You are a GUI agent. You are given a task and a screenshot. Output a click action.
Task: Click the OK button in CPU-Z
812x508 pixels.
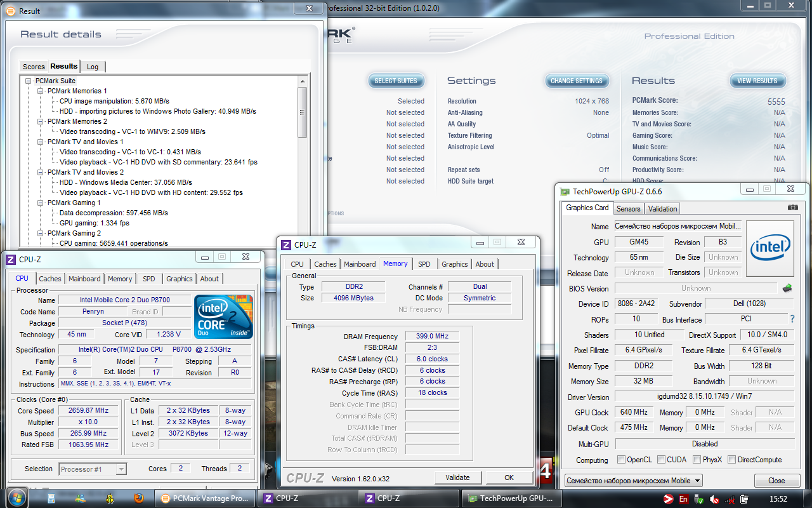point(509,478)
